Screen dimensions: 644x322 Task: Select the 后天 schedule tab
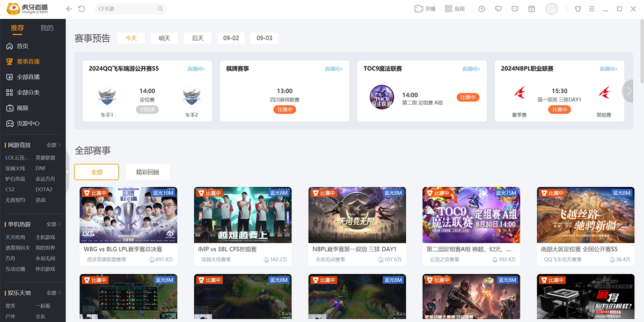click(x=197, y=38)
